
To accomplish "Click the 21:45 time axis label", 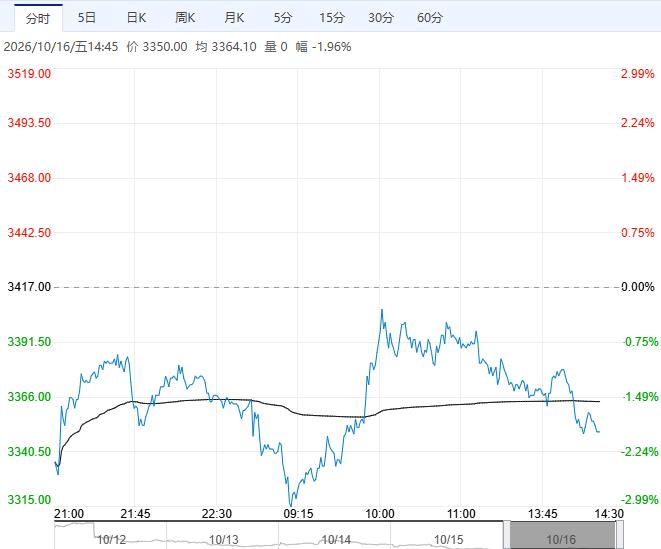I will (x=135, y=514).
